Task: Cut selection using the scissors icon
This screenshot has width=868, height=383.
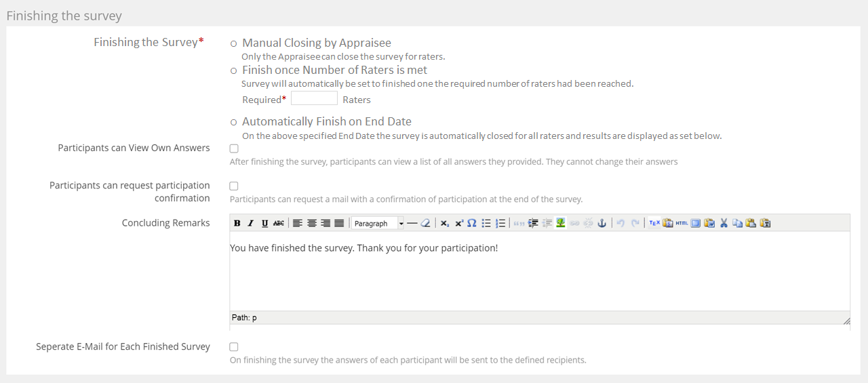Action: 724,223
